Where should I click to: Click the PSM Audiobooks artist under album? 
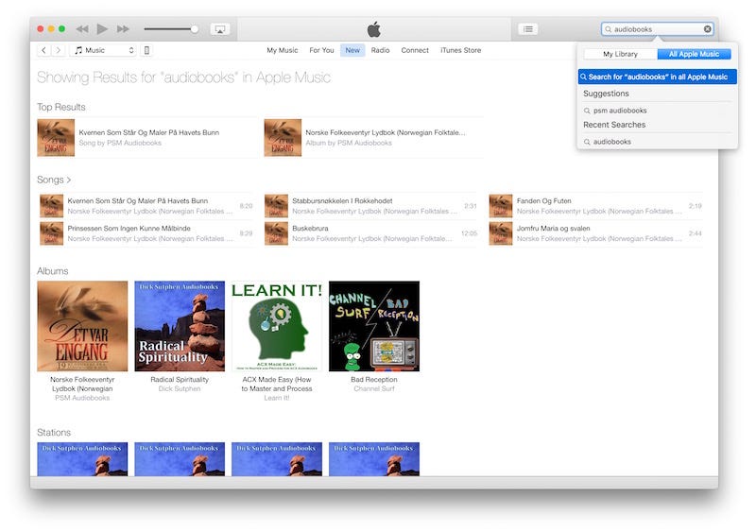coord(82,398)
